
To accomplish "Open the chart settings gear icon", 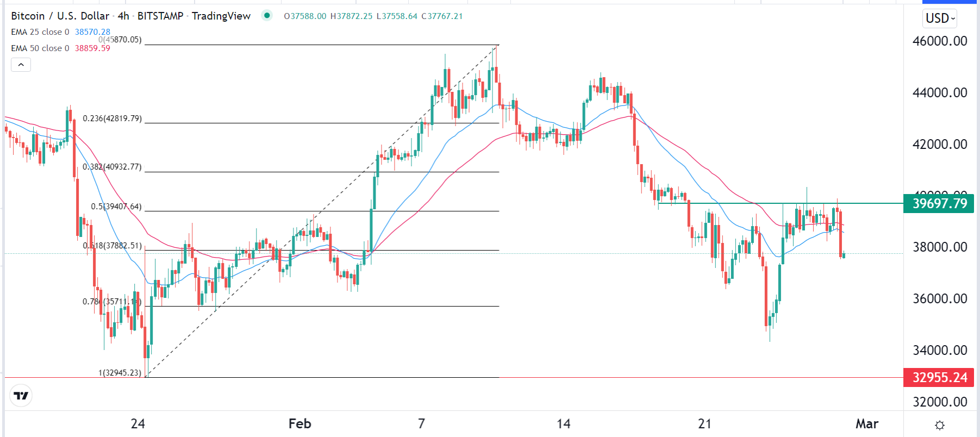I will tap(939, 425).
